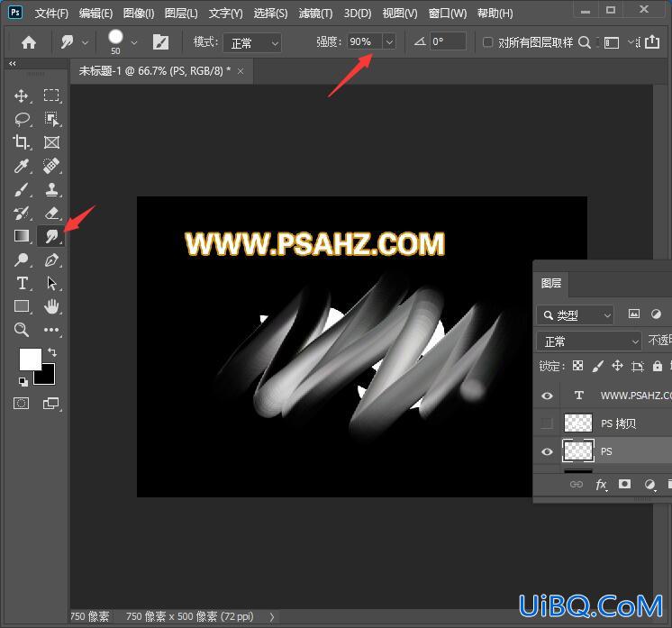This screenshot has height=628, width=672.
Task: Collapse the toolbox with double-arrow
Action: (12, 63)
